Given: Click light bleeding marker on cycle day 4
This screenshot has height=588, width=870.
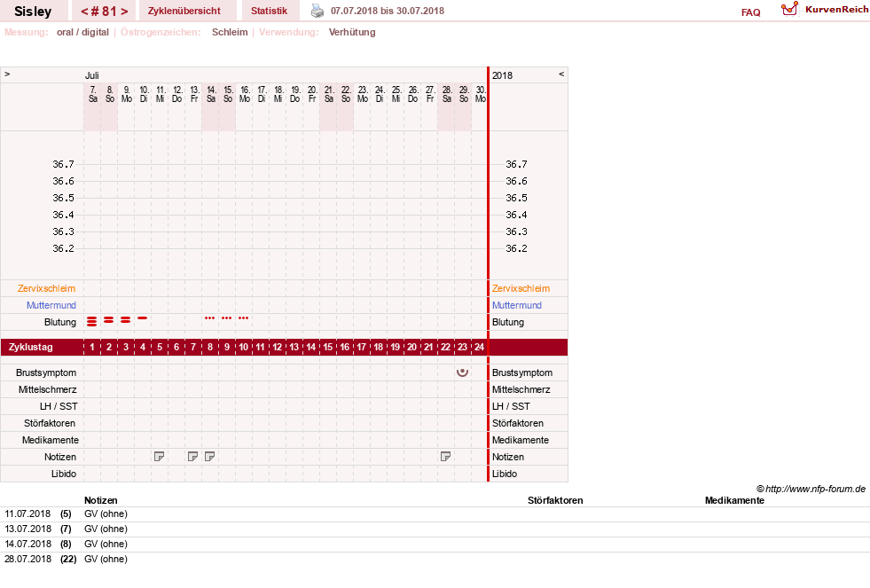Looking at the screenshot, I should point(143,318).
